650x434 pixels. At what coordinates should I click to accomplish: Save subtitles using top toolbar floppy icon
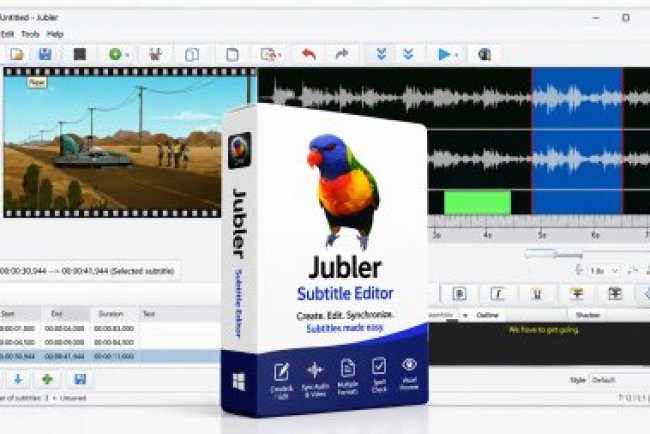coord(45,54)
